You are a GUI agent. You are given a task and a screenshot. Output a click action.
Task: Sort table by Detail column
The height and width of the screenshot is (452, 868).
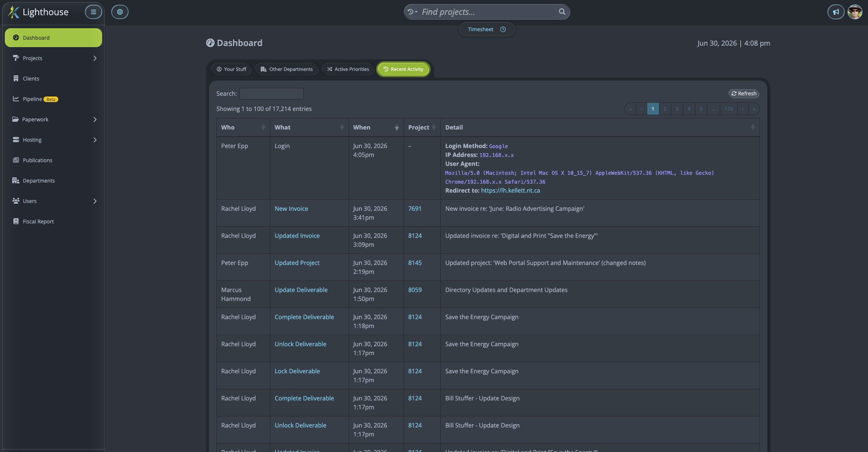coord(600,127)
